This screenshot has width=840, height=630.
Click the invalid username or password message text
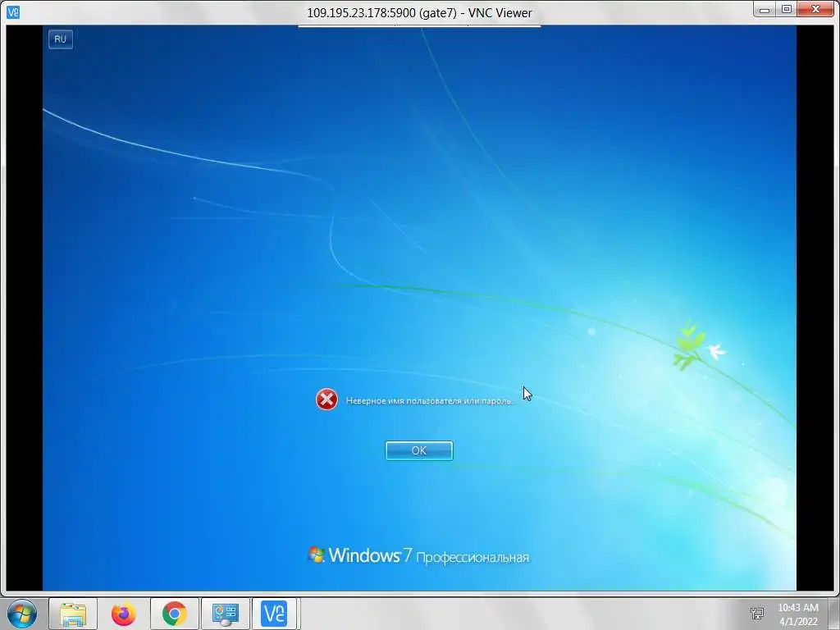(429, 400)
